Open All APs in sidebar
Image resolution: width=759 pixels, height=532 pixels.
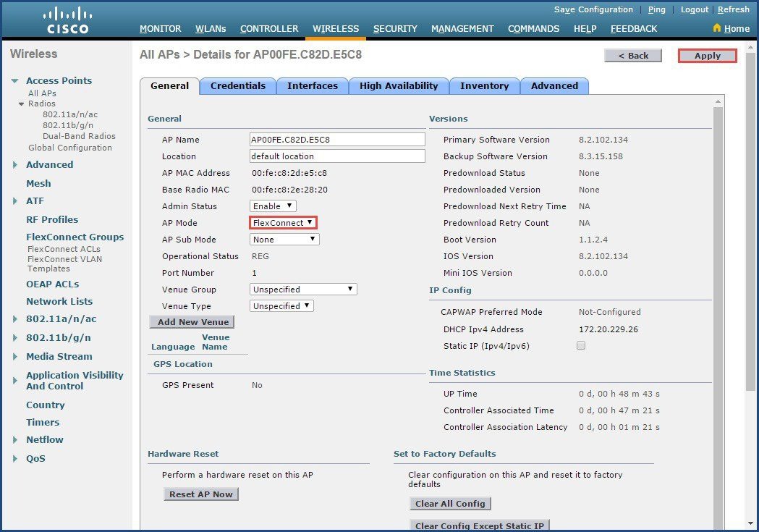(x=42, y=93)
